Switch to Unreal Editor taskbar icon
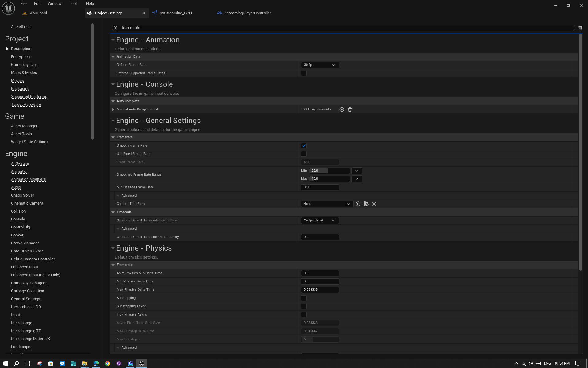588x368 pixels. coord(141,363)
